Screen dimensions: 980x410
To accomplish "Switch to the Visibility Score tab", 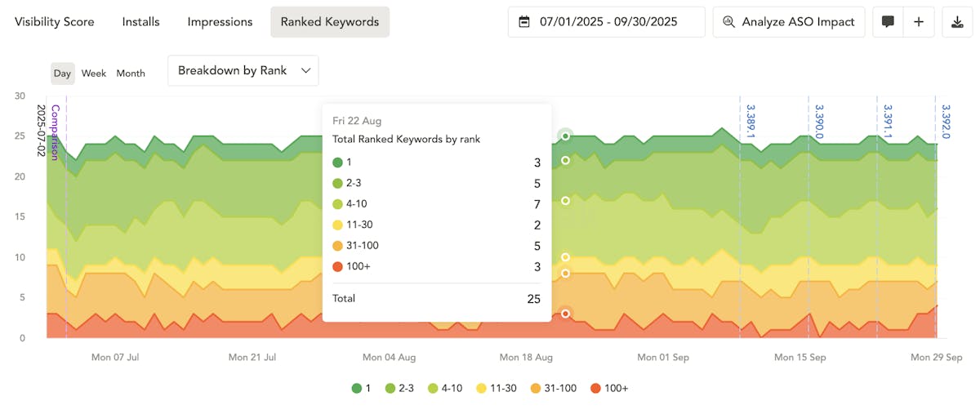I will pyautogui.click(x=55, y=22).
